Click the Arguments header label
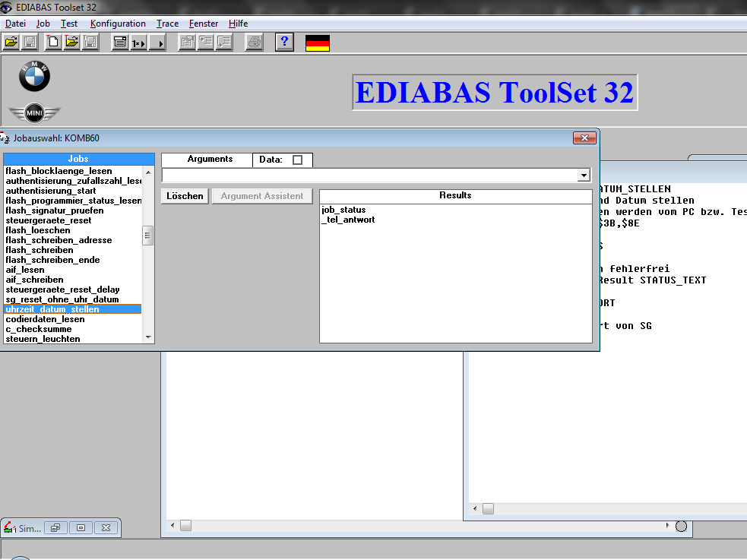This screenshot has height=560, width=747. click(x=210, y=159)
